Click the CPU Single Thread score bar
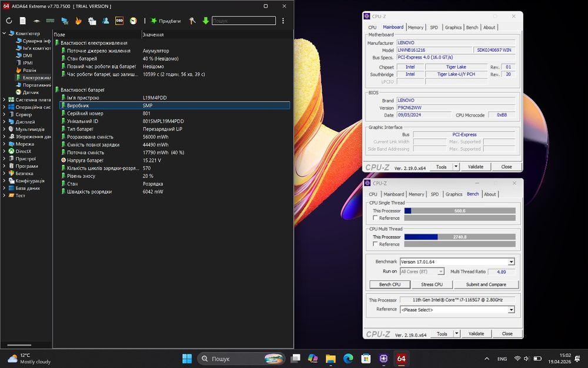Screen dimensions: 588x368 coord(460,211)
